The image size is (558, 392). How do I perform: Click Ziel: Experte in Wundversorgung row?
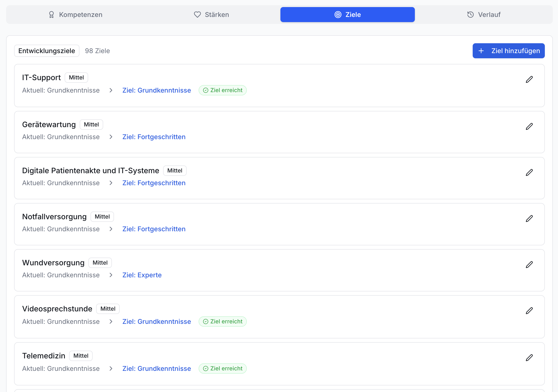(142, 275)
